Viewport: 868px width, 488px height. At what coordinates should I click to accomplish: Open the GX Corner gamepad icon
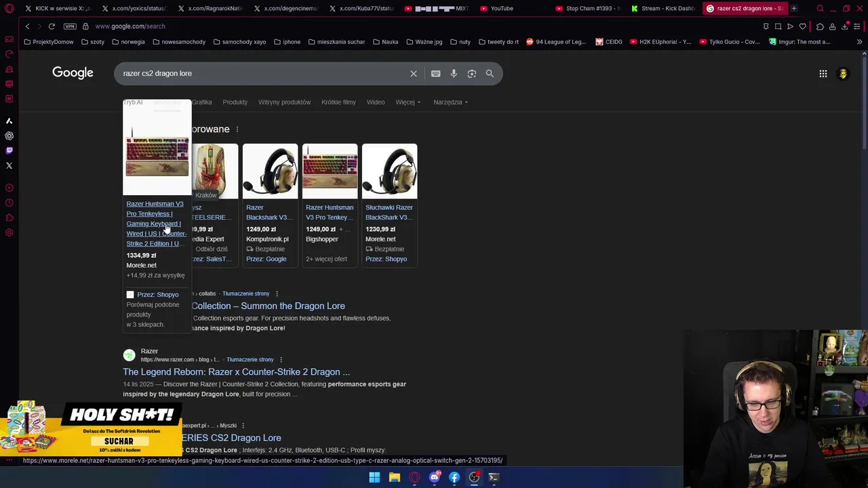(9, 39)
